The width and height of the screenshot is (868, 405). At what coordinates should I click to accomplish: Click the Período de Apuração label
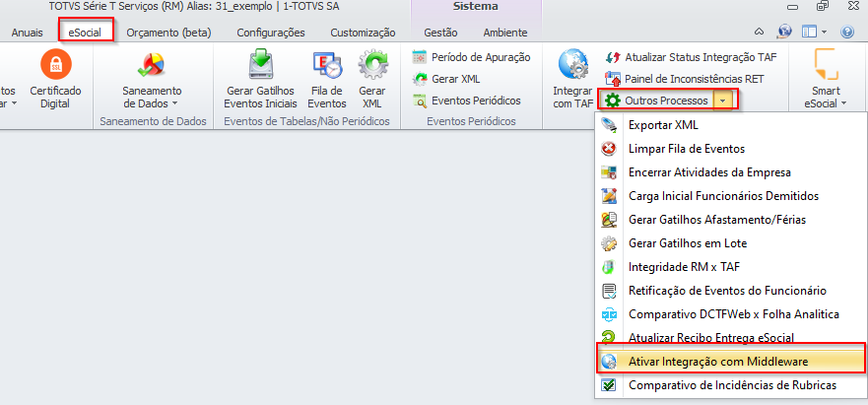coord(481,57)
